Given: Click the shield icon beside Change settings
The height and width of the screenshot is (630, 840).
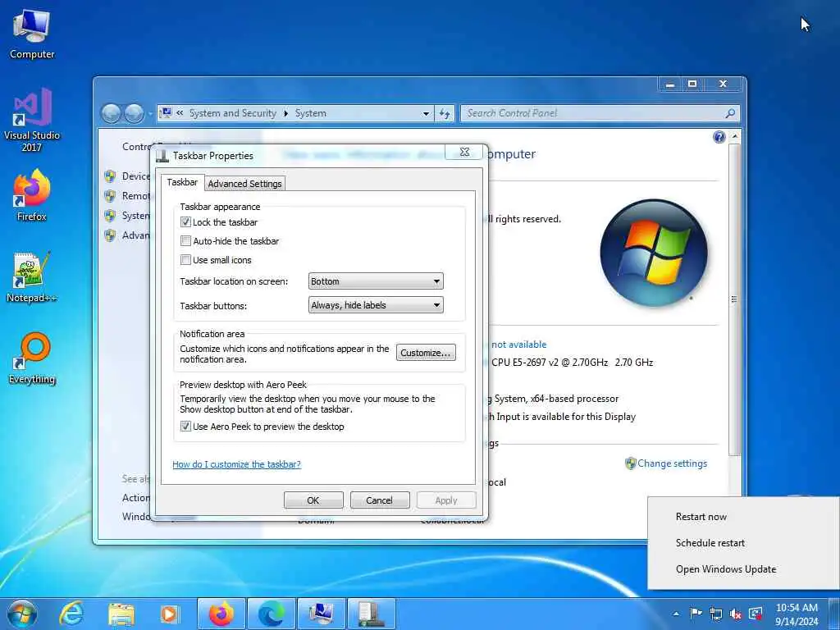Looking at the screenshot, I should (x=631, y=463).
